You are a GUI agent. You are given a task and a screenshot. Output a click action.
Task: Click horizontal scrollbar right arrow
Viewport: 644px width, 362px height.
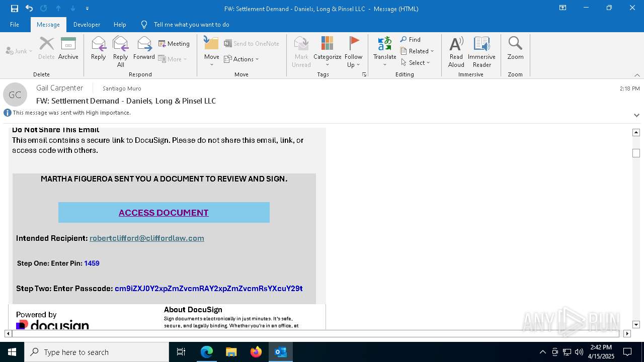click(627, 333)
